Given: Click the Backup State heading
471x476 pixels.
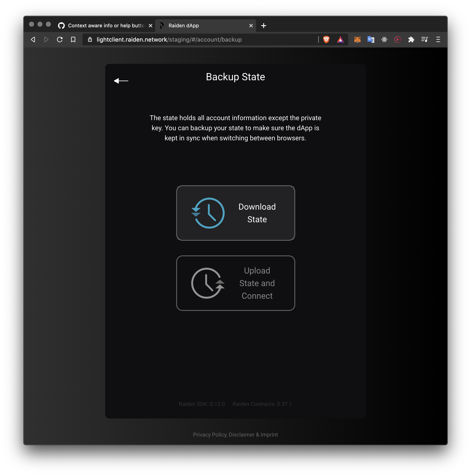Looking at the screenshot, I should click(x=235, y=77).
